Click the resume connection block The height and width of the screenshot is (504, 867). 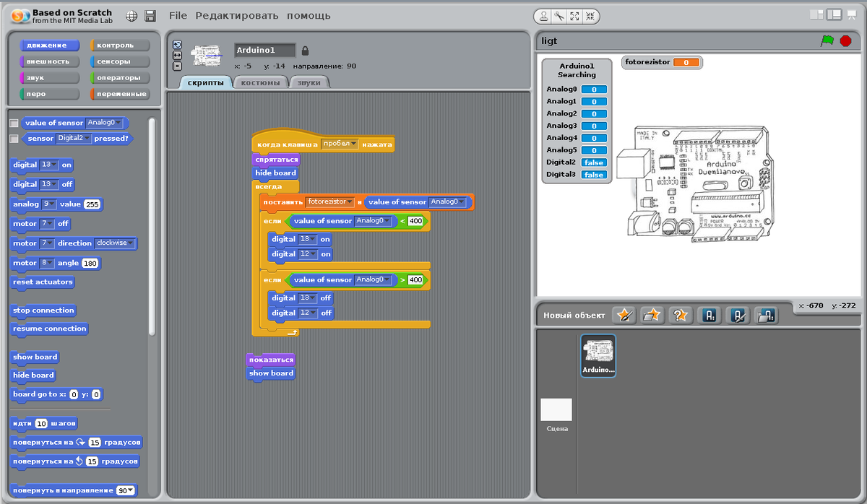click(49, 329)
